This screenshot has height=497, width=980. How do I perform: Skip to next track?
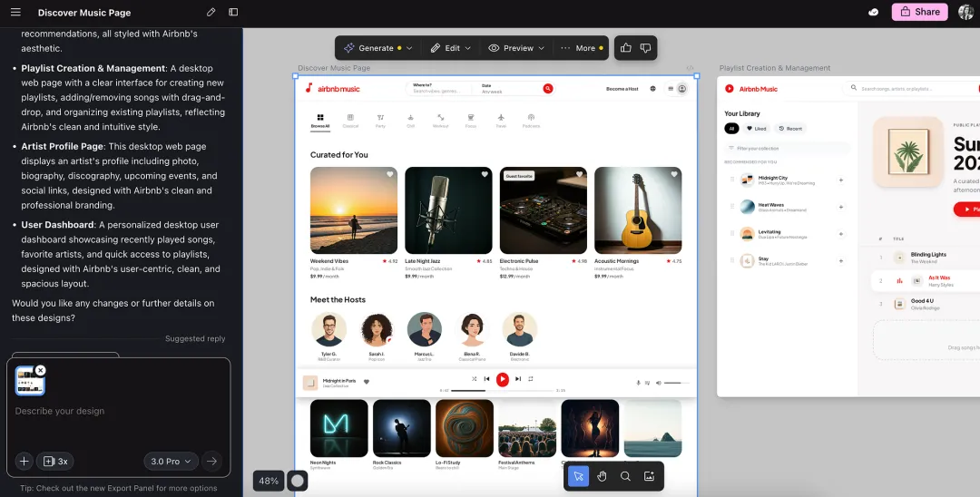click(x=517, y=379)
